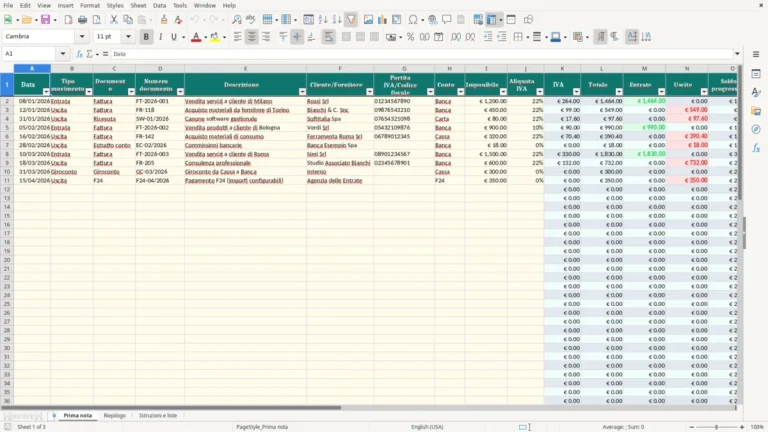Toggle Align Left
The width and height of the screenshot is (768, 432).
pyautogui.click(x=238, y=37)
